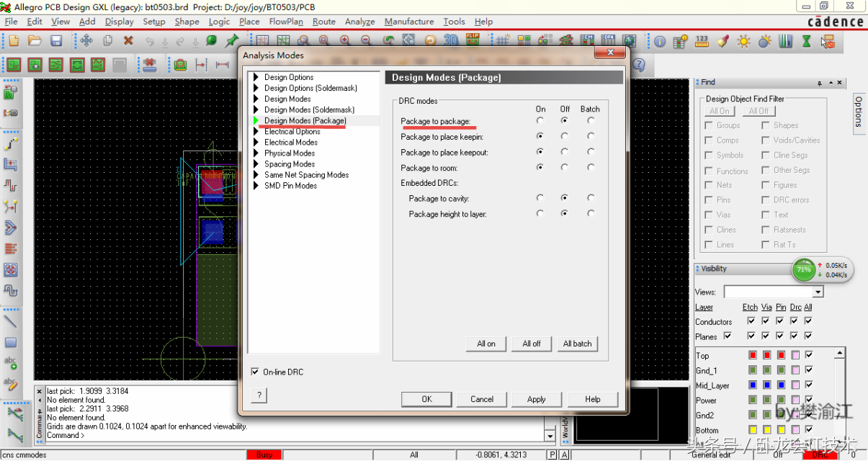Click the 123 measure icon

coord(702,41)
